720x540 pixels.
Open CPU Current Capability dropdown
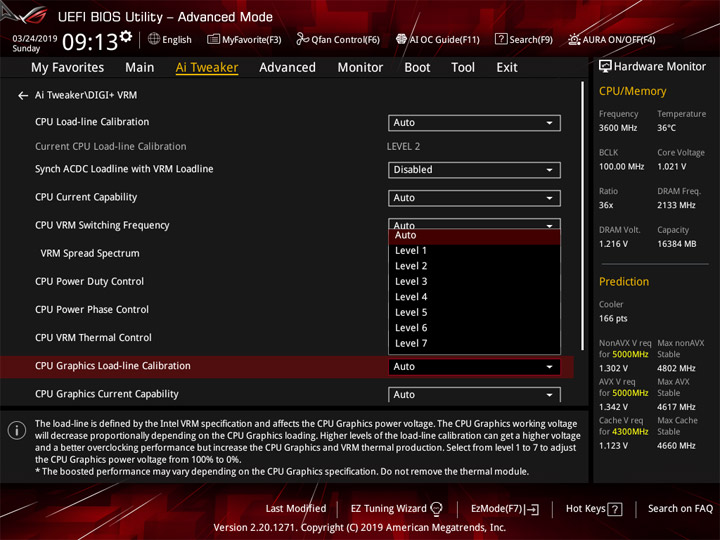coord(474,198)
